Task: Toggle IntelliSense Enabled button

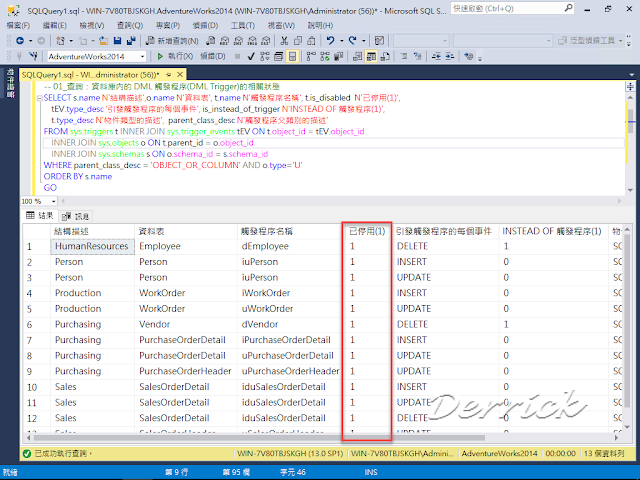Action: point(293,56)
